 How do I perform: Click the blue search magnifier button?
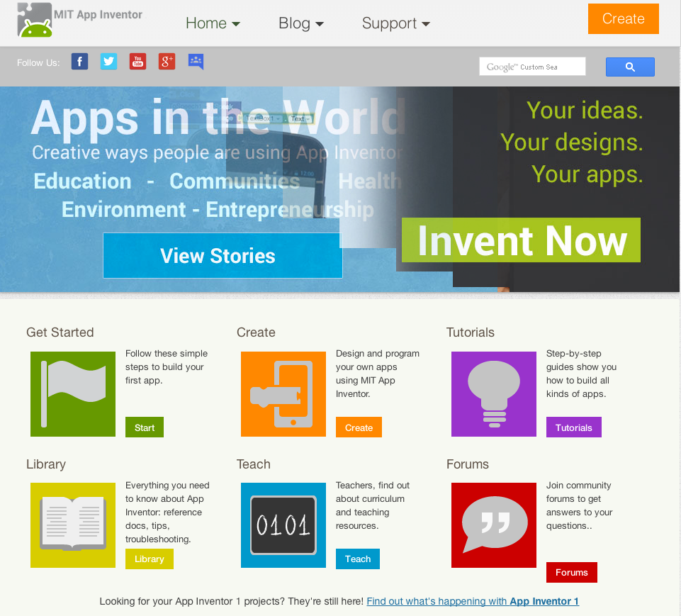pyautogui.click(x=630, y=67)
